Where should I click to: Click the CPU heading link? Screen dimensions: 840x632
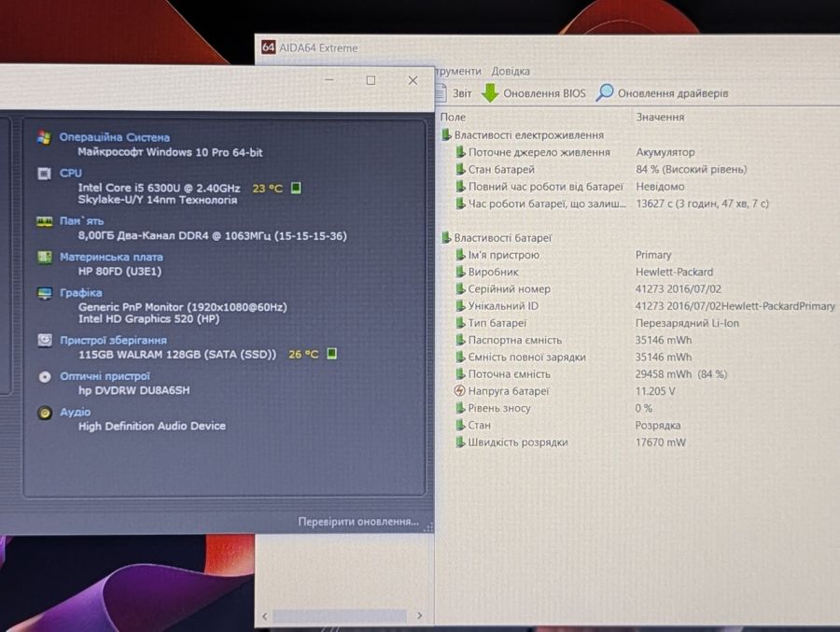click(x=70, y=173)
